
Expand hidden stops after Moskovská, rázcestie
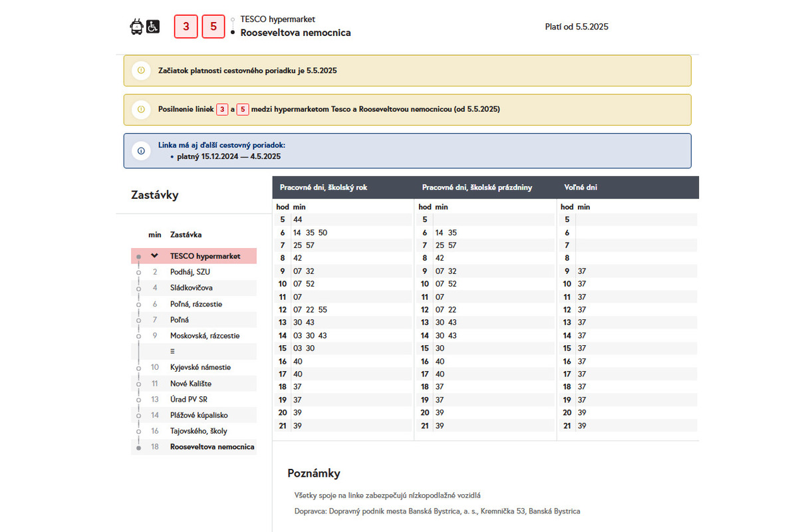tap(173, 351)
